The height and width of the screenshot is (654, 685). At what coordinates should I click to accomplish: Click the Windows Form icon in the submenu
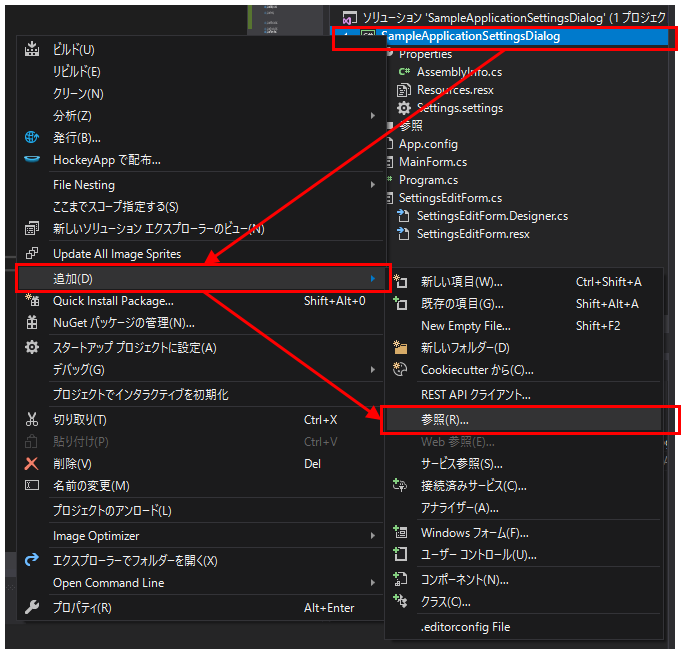tap(400, 533)
